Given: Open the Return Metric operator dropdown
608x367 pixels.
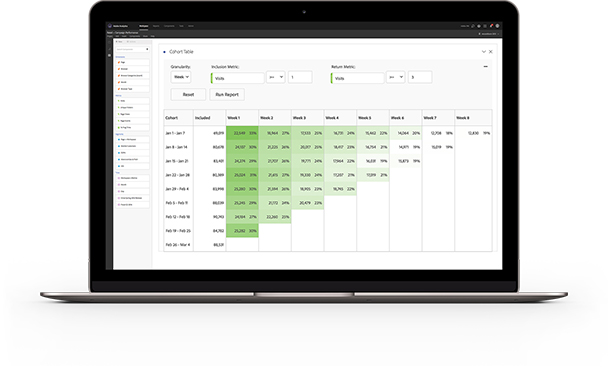Looking at the screenshot, I should [x=396, y=77].
